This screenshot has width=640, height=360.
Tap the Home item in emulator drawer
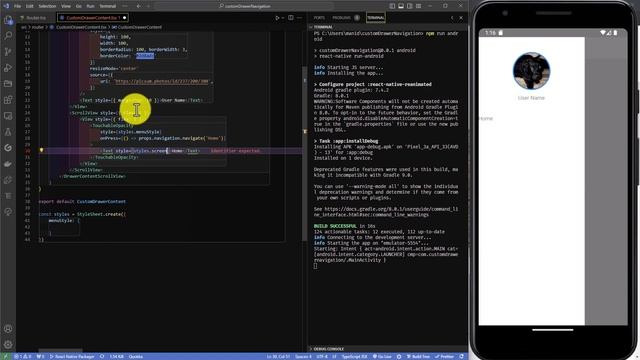coord(486,118)
